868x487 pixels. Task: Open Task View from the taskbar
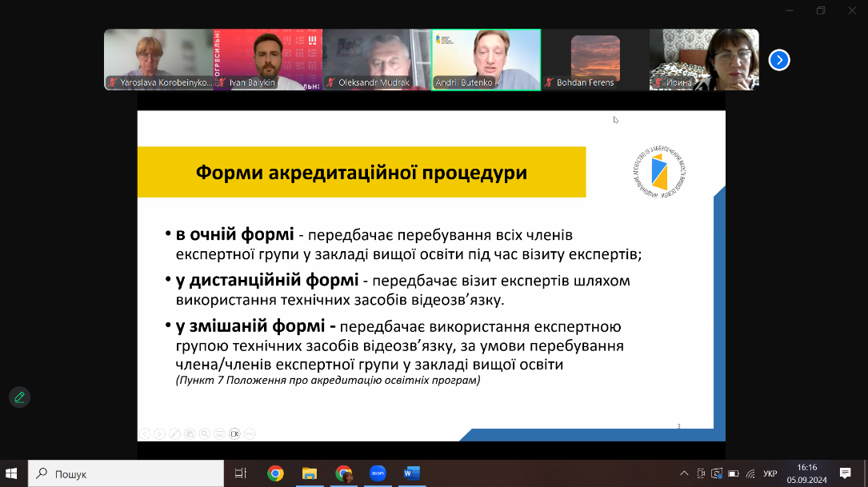click(241, 473)
